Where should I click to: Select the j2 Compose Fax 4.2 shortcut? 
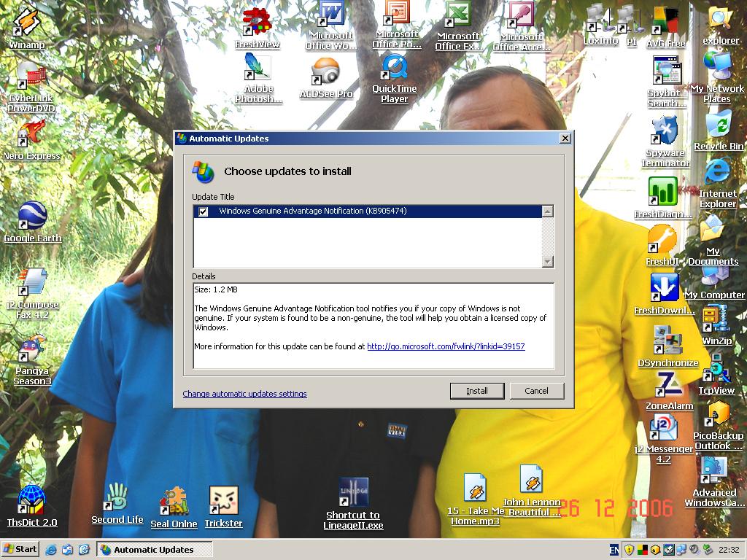tap(32, 293)
